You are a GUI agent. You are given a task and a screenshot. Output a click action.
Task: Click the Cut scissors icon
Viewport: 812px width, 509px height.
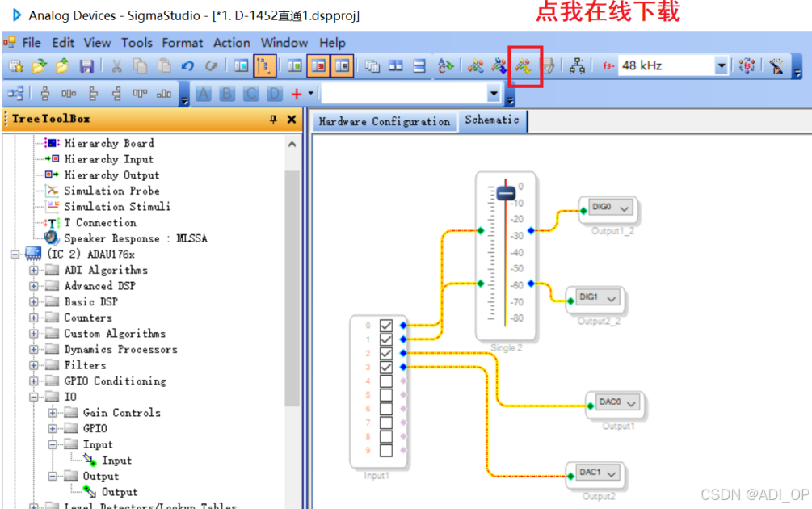(116, 65)
